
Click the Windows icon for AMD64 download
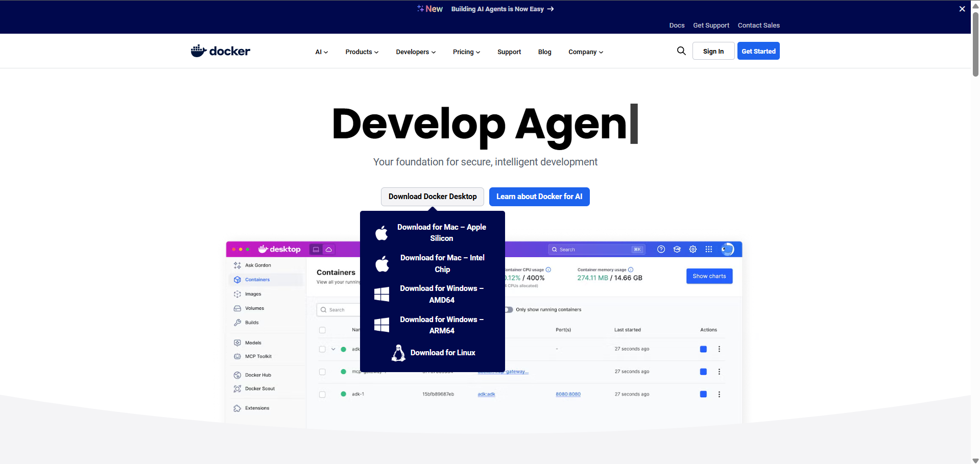(381, 294)
